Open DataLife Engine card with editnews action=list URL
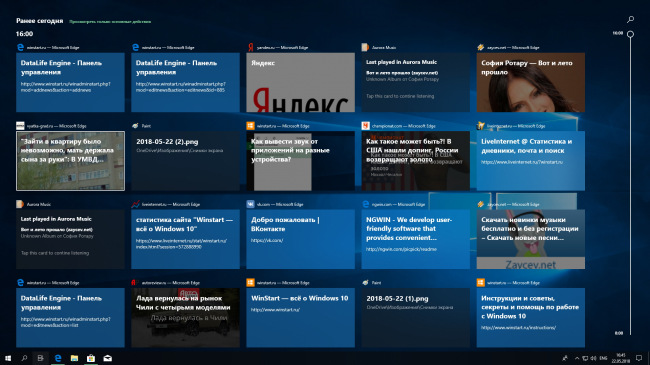650x365 pixels. [x=70, y=318]
